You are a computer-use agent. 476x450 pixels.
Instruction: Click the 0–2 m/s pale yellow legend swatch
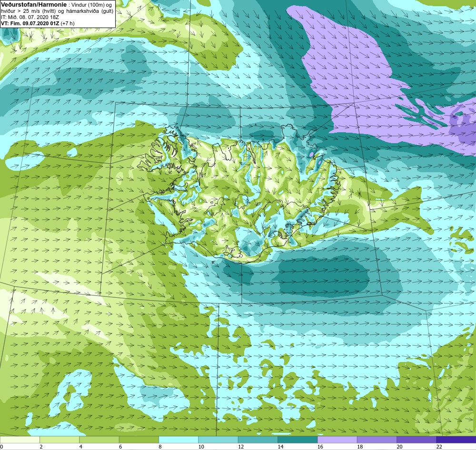tap(20, 440)
